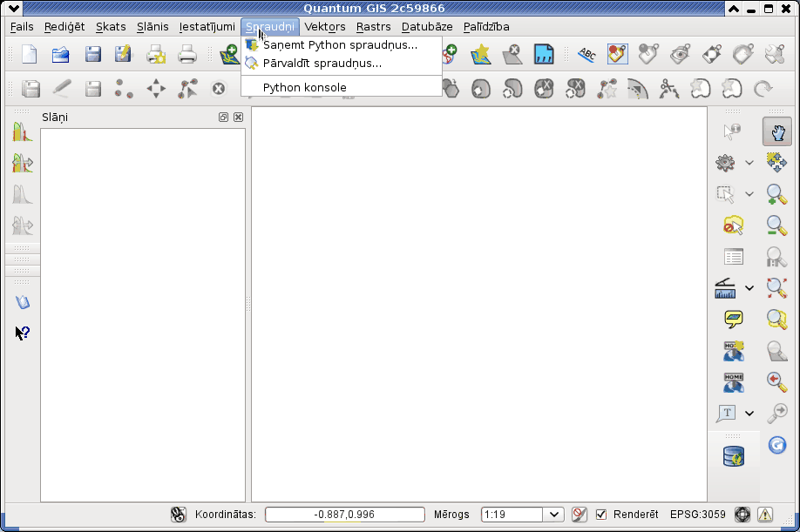Click the stop rendering icon beside scale
This screenshot has width=800, height=532.
pos(579,515)
